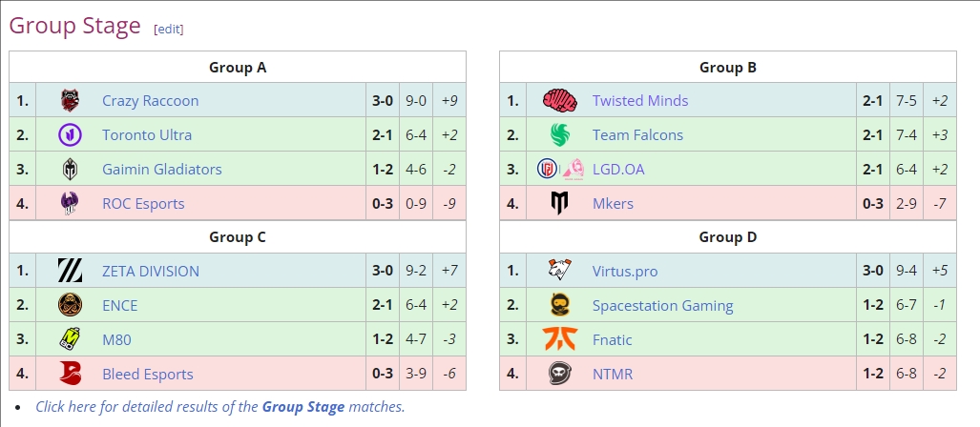
Task: Click the Crazy Raccoon team logo
Action: pyautogui.click(x=70, y=100)
